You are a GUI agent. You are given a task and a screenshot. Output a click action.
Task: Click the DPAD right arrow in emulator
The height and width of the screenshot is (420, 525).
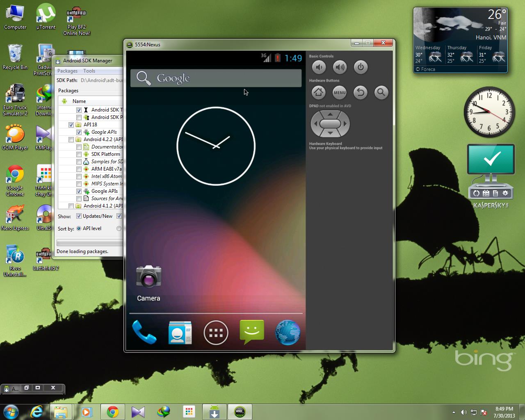click(x=345, y=123)
